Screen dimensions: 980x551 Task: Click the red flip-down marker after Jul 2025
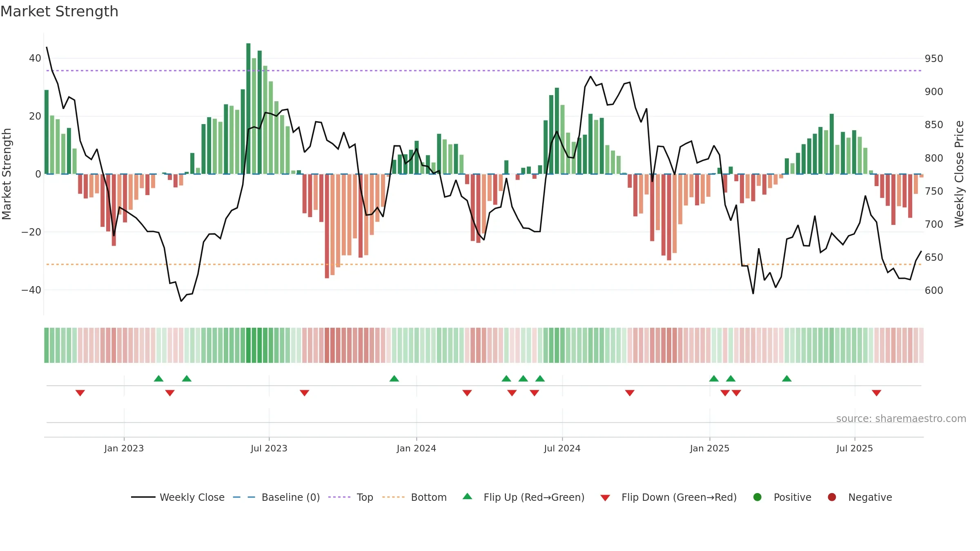(x=876, y=393)
